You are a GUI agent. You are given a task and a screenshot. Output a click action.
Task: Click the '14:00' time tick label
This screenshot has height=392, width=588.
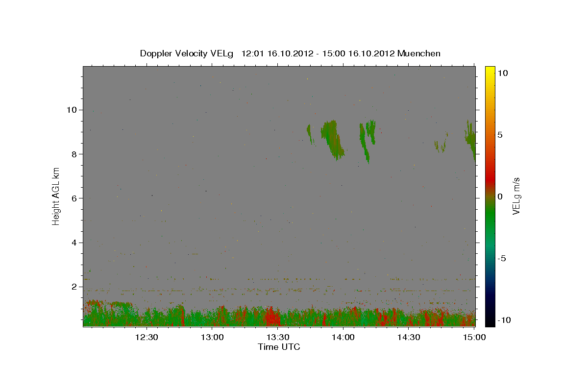tap(343, 337)
